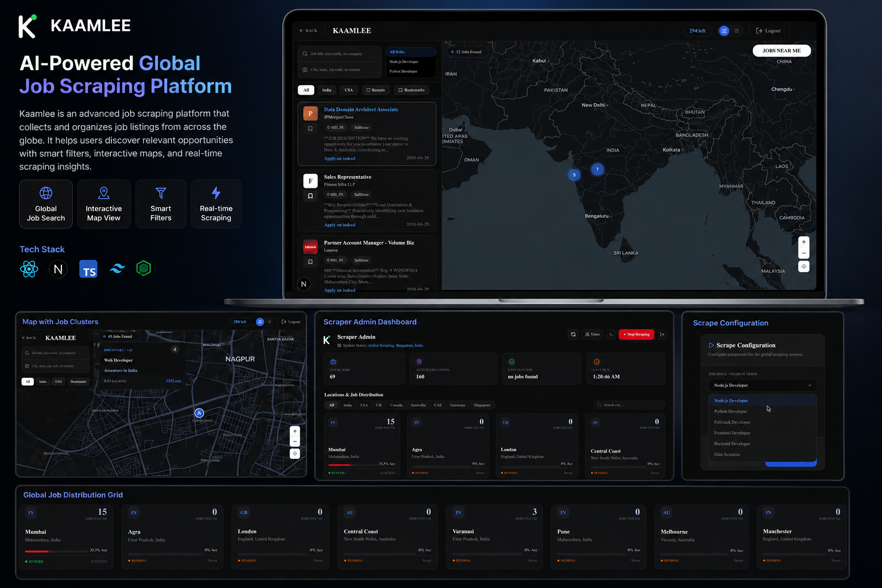Click the JOBS NEAR ME button

coord(782,51)
